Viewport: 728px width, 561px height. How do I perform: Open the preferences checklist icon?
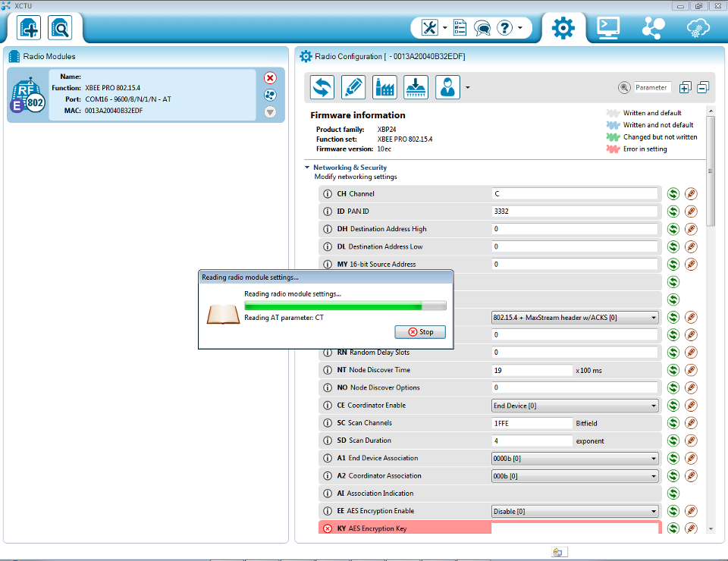[x=460, y=28]
